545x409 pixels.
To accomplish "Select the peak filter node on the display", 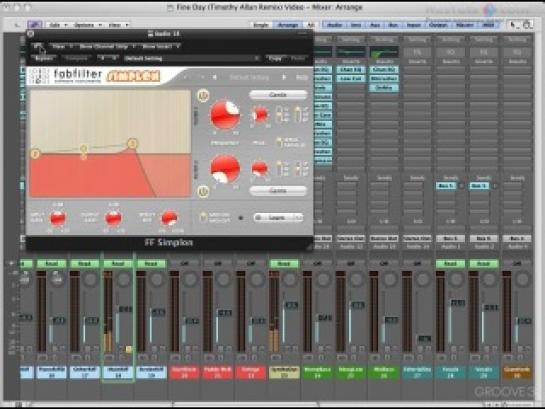I will point(132,143).
